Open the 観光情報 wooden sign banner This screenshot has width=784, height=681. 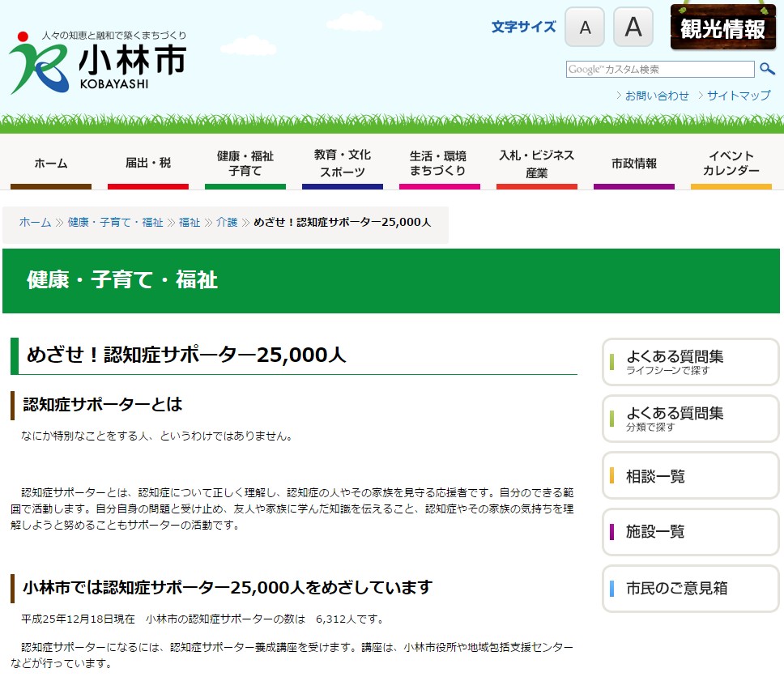(722, 29)
